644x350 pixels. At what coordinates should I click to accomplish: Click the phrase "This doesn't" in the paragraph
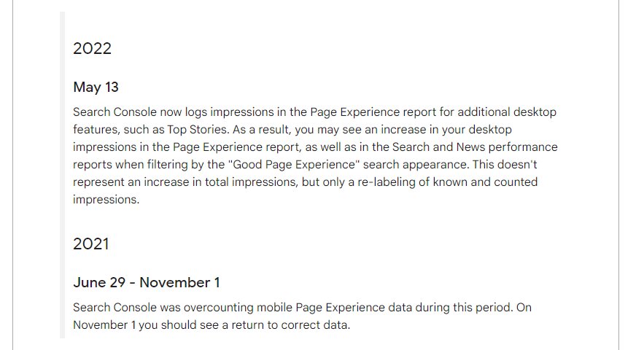(x=505, y=165)
